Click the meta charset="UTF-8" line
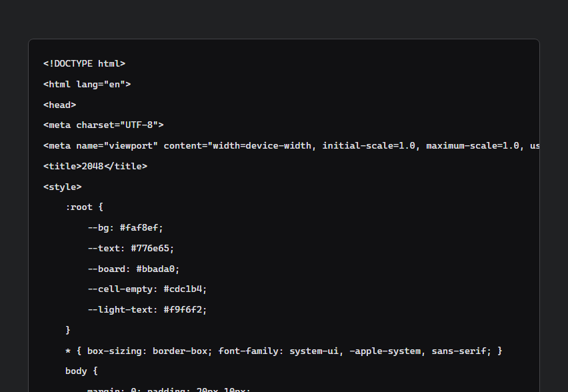 pyautogui.click(x=103, y=125)
